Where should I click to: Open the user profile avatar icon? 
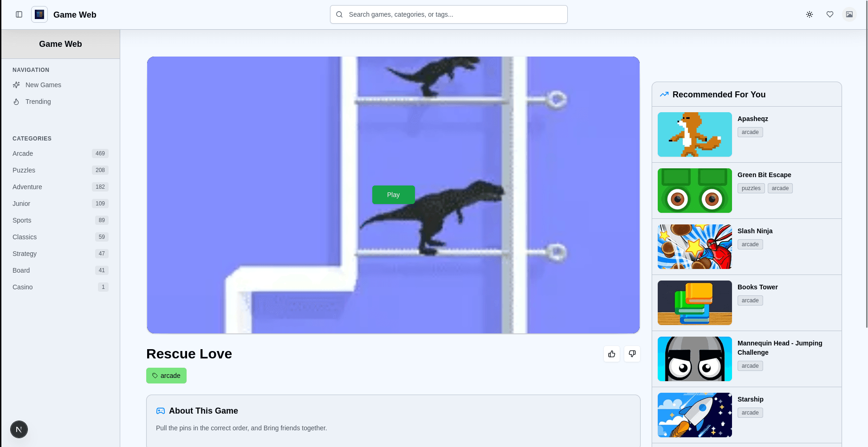click(x=849, y=14)
